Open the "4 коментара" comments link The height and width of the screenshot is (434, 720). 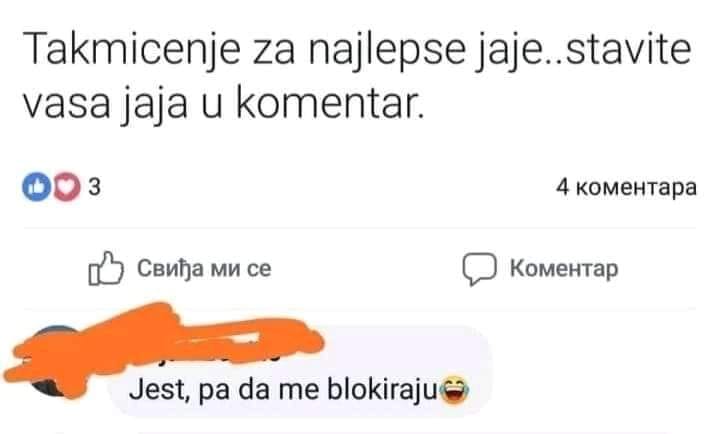[x=626, y=187]
